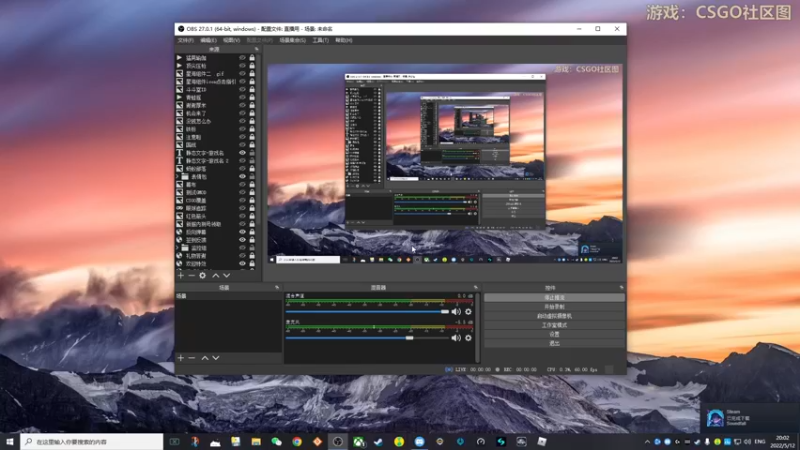The width and height of the screenshot is (800, 450).
Task: Open source properties gear below the sources list
Action: (x=203, y=276)
